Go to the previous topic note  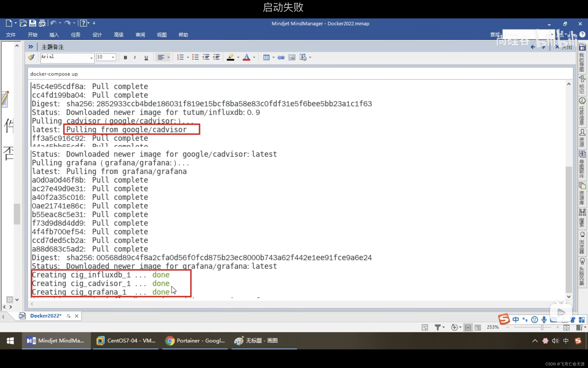(x=533, y=47)
